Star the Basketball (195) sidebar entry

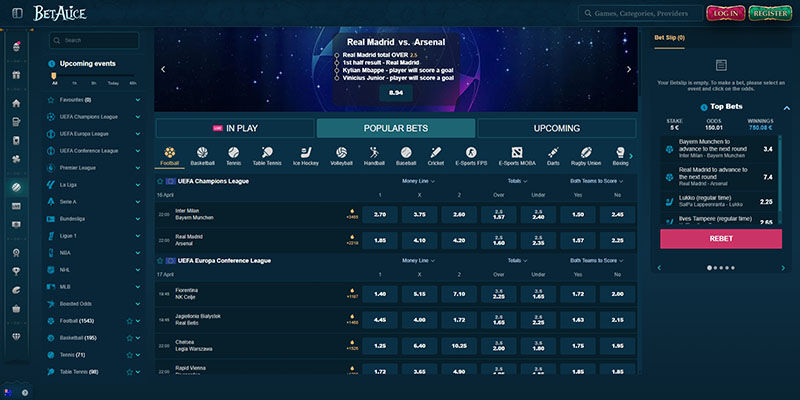click(x=130, y=338)
